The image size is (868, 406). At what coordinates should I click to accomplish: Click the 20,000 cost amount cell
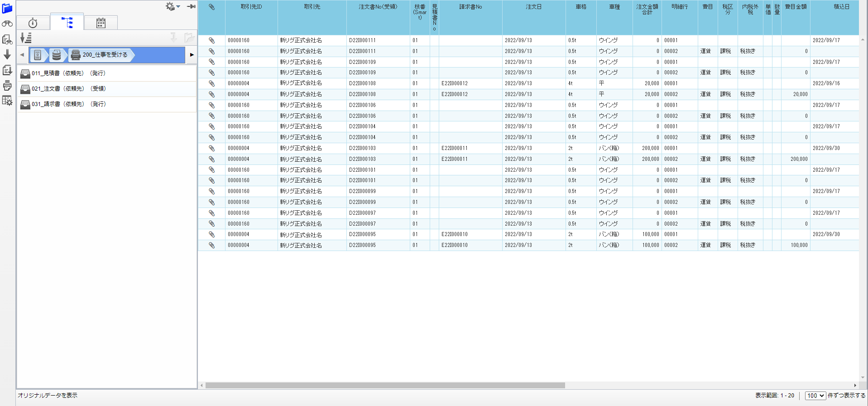click(796, 94)
